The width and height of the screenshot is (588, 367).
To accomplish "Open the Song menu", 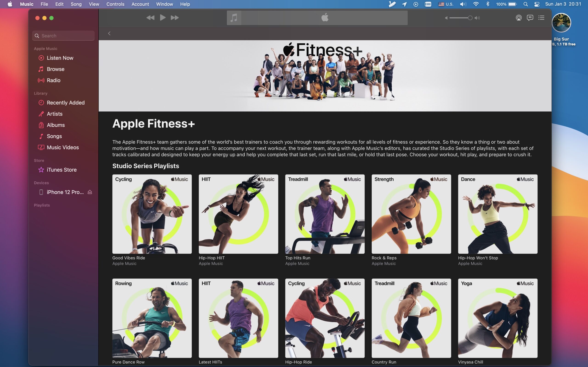I will (76, 4).
